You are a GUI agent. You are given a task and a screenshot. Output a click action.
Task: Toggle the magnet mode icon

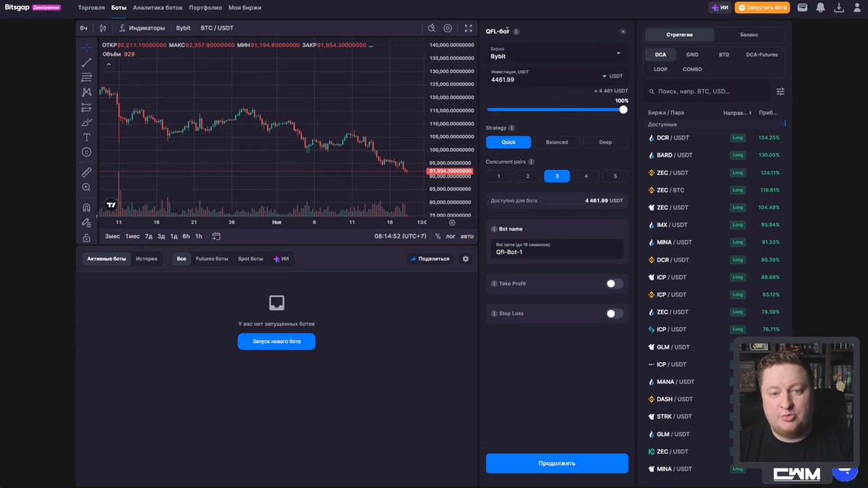coord(87,207)
